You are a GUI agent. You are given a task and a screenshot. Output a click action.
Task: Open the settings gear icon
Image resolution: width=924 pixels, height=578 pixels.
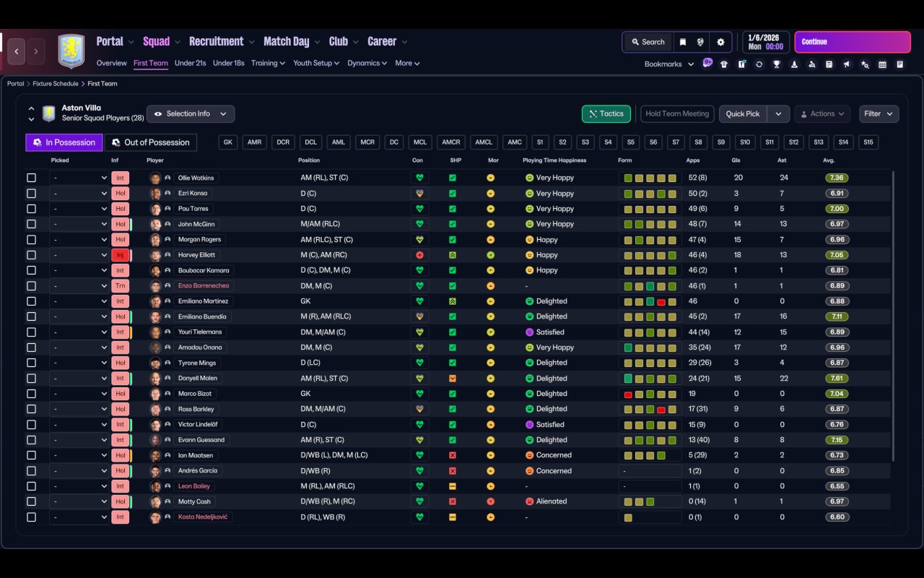(x=720, y=42)
